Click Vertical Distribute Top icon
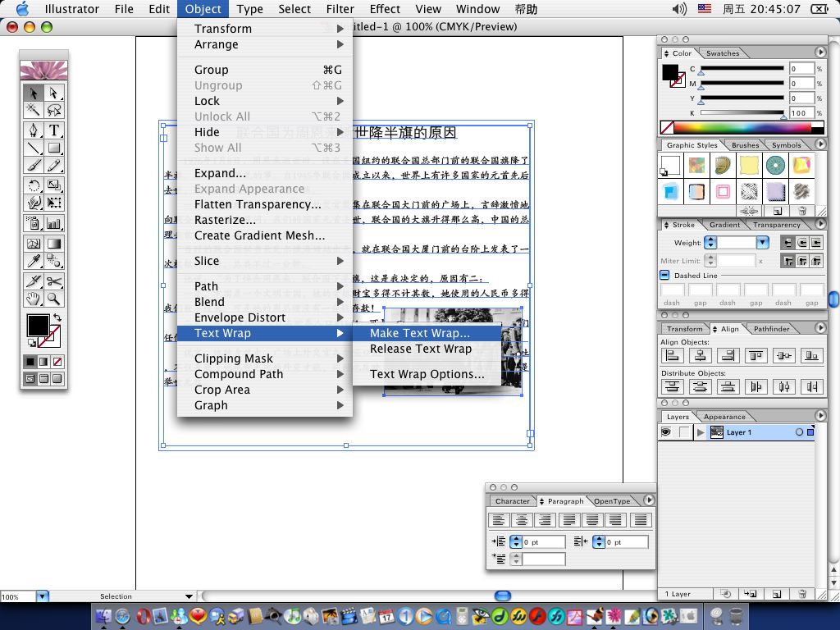The height and width of the screenshot is (630, 840). (x=673, y=386)
